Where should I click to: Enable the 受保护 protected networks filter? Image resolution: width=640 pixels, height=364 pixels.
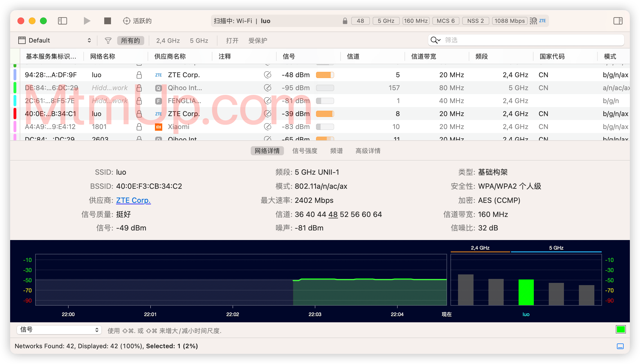[x=258, y=40]
